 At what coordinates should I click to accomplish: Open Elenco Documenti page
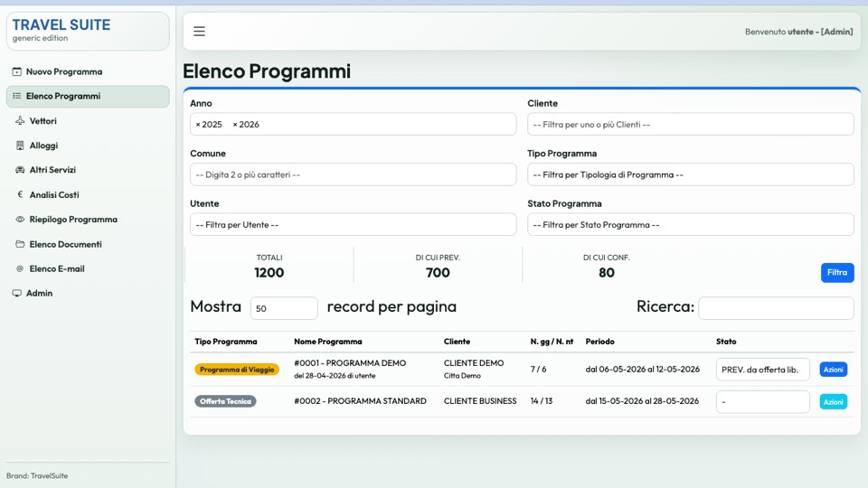pos(88,244)
